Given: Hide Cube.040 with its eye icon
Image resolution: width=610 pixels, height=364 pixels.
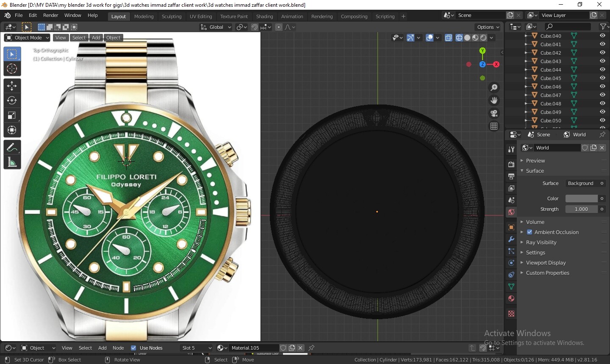Looking at the screenshot, I should 602,36.
